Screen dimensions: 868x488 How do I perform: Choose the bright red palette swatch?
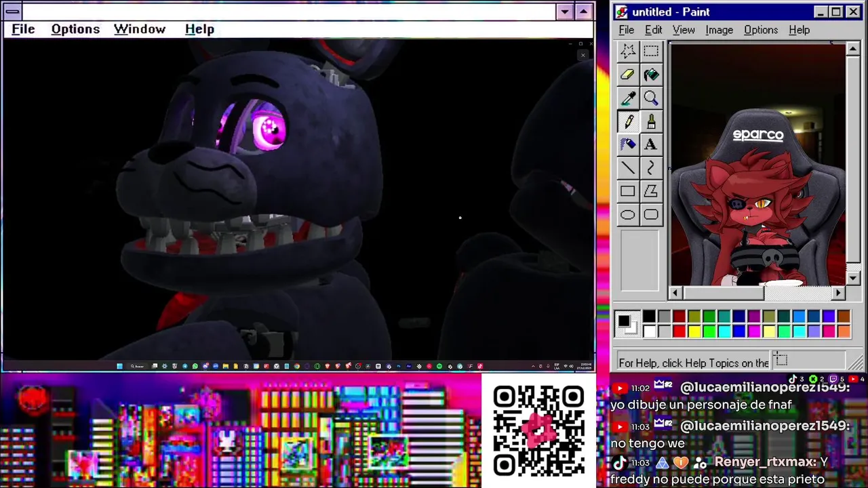click(679, 331)
